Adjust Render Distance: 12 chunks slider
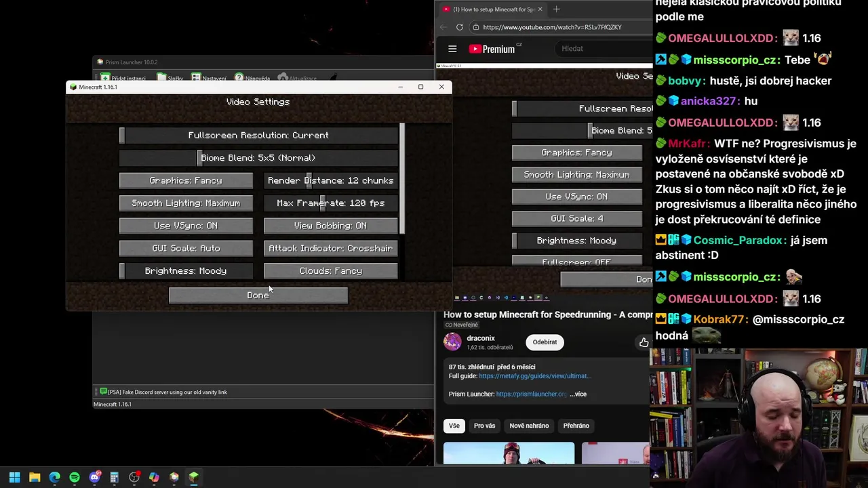 (330, 180)
